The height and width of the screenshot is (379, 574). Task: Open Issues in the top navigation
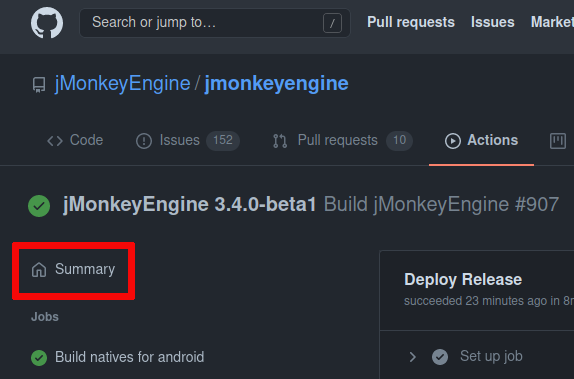493,22
